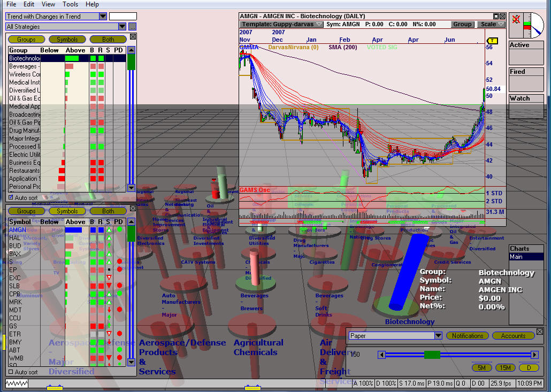The image size is (551, 392).
Task: Click Symbols button in the group panel
Action: 67,40
